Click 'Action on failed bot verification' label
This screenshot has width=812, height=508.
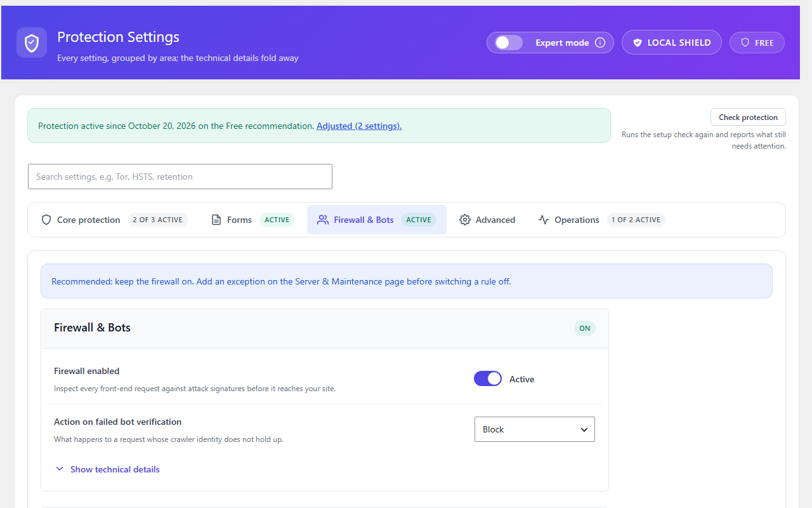118,422
